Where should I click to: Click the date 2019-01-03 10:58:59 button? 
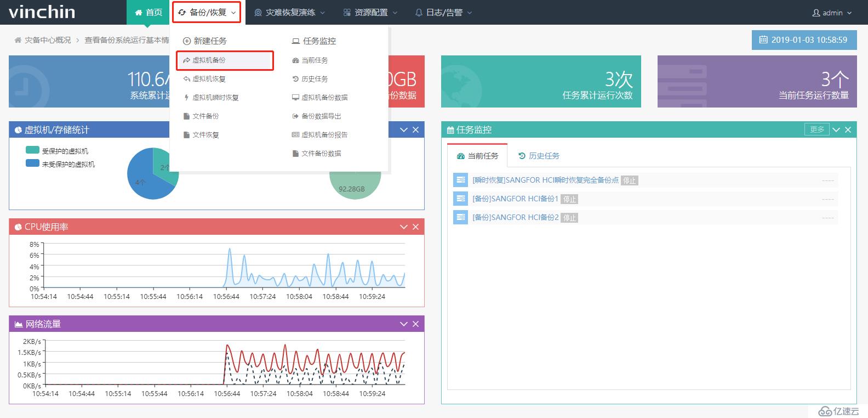(x=804, y=40)
